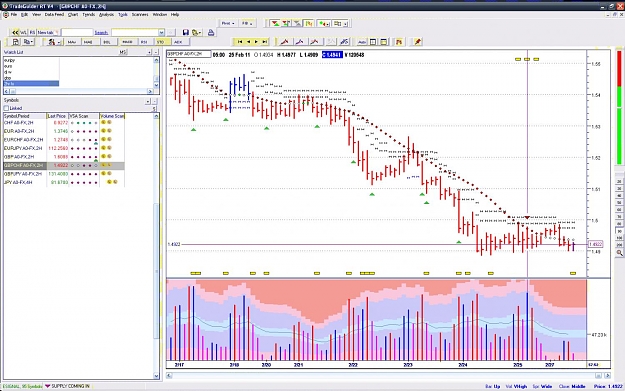Select the EURCHF A0-FX,2H symbol row
This screenshot has width=625, height=391.
click(x=64, y=140)
